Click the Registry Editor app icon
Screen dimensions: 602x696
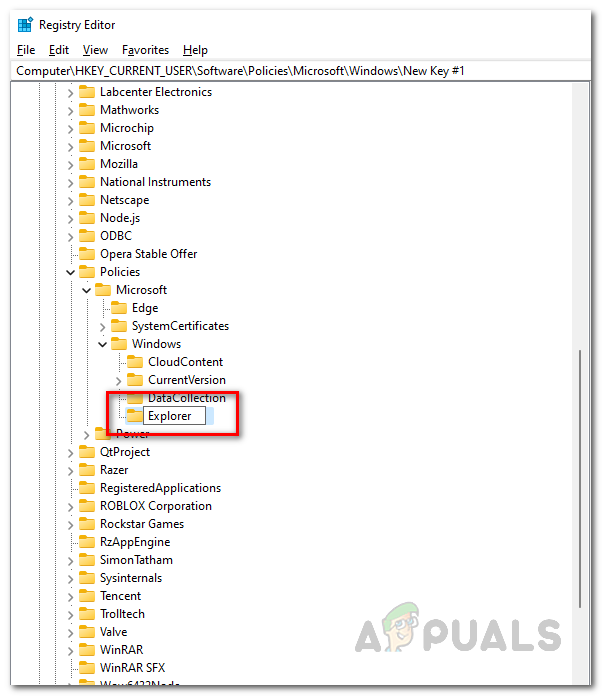(25, 24)
